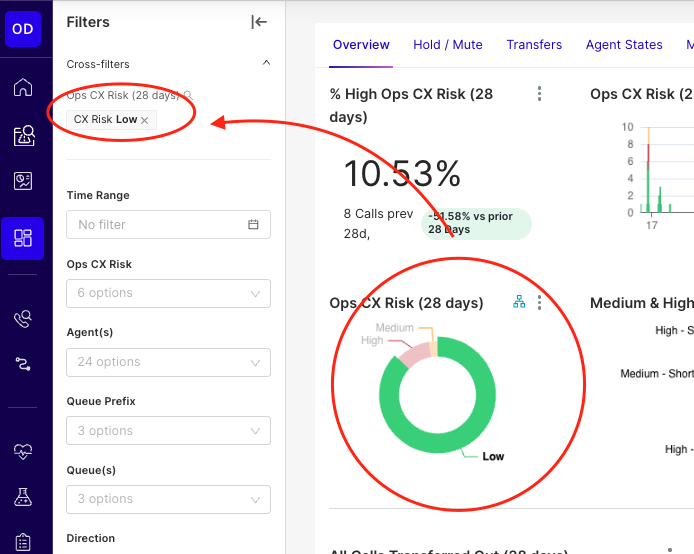Open the Queue Prefix 3 options dropdown
The width and height of the screenshot is (694, 554).
coord(168,431)
